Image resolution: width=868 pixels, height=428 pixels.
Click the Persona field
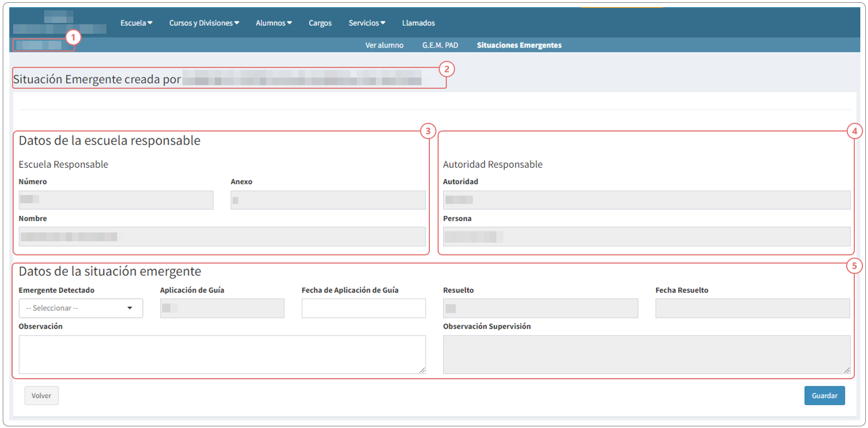647,237
